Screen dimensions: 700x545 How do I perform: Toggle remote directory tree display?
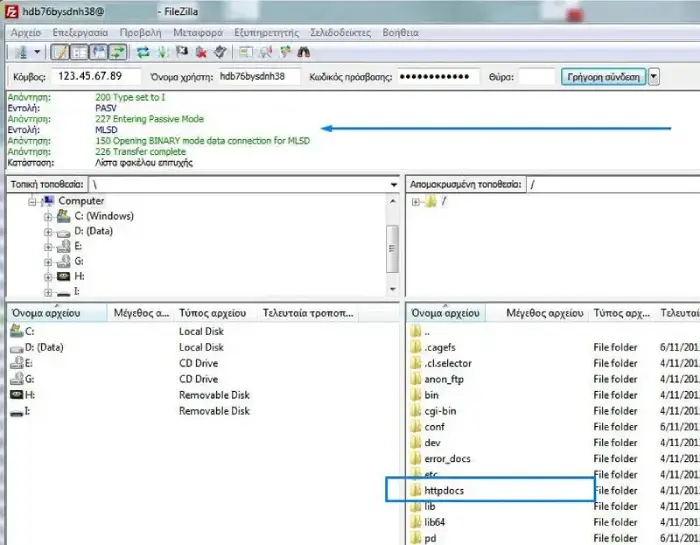click(99, 53)
